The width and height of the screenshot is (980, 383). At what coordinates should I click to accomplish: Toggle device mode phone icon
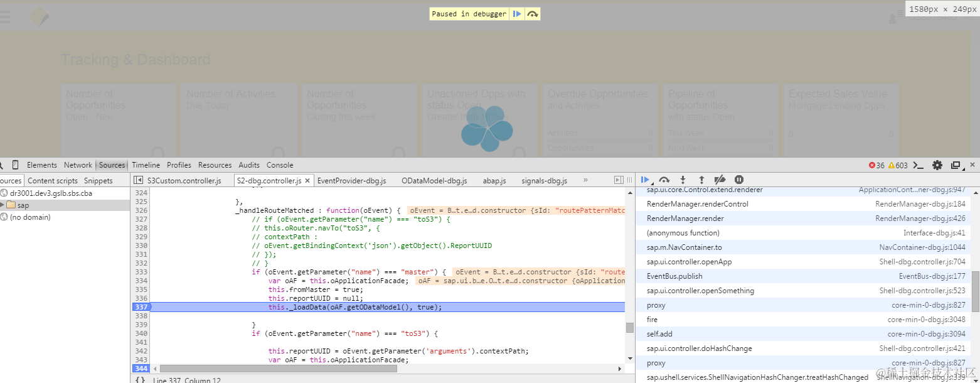point(16,165)
